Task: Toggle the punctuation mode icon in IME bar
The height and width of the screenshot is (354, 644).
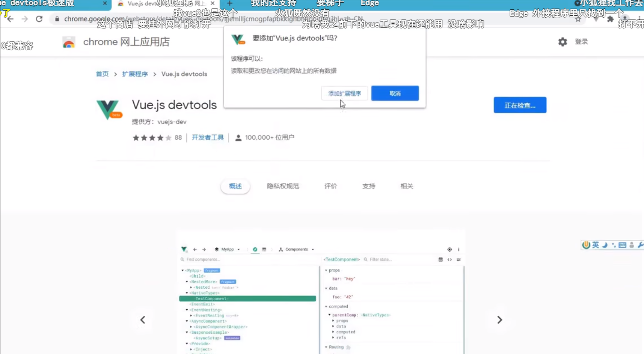Action: coord(614,245)
